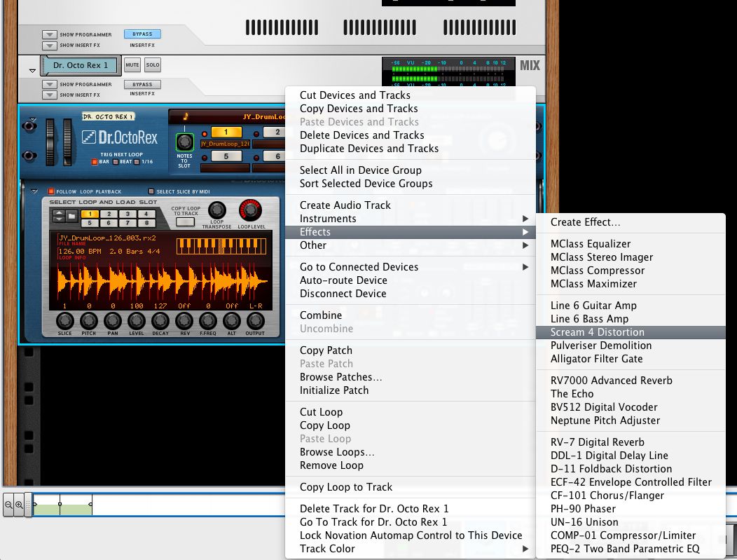Click the Alt knob
The image size is (737, 560).
(x=232, y=321)
